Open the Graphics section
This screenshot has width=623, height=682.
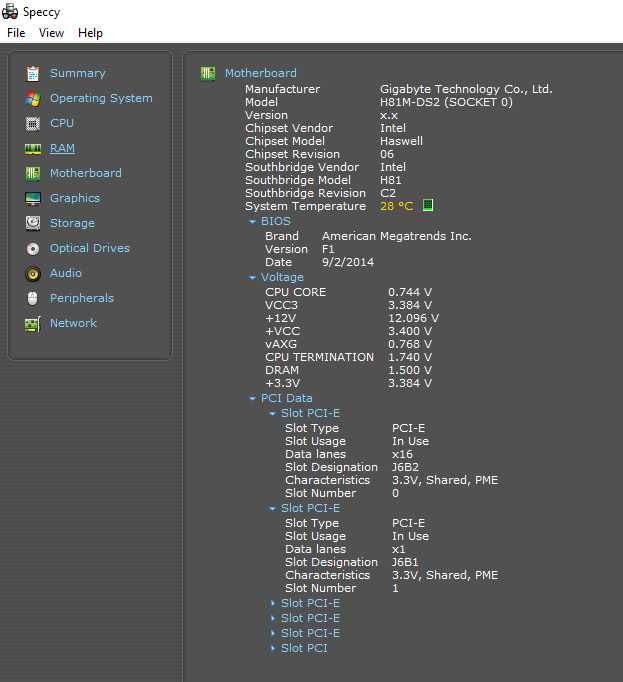tap(75, 198)
